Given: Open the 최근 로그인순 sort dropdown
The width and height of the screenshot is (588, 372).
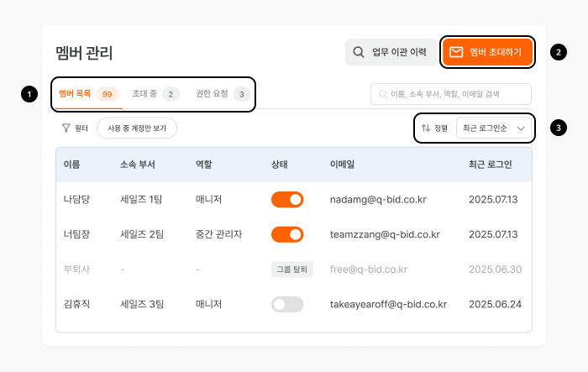Looking at the screenshot, I should [x=494, y=128].
